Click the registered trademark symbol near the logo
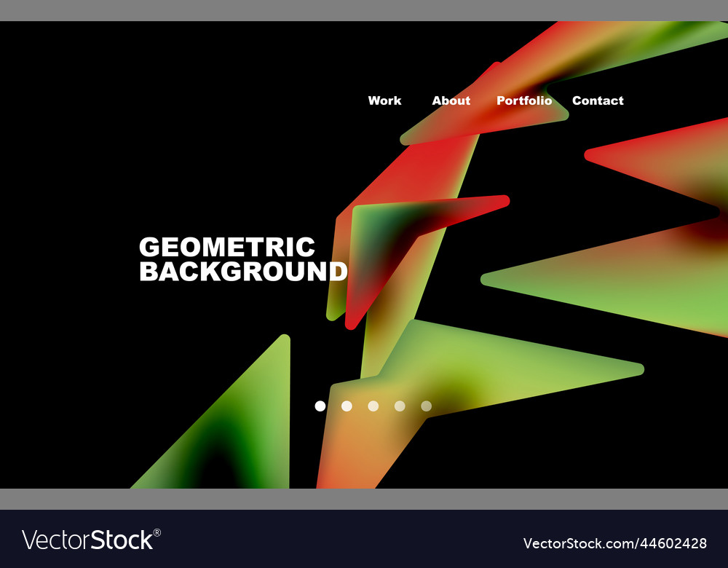 (155, 532)
